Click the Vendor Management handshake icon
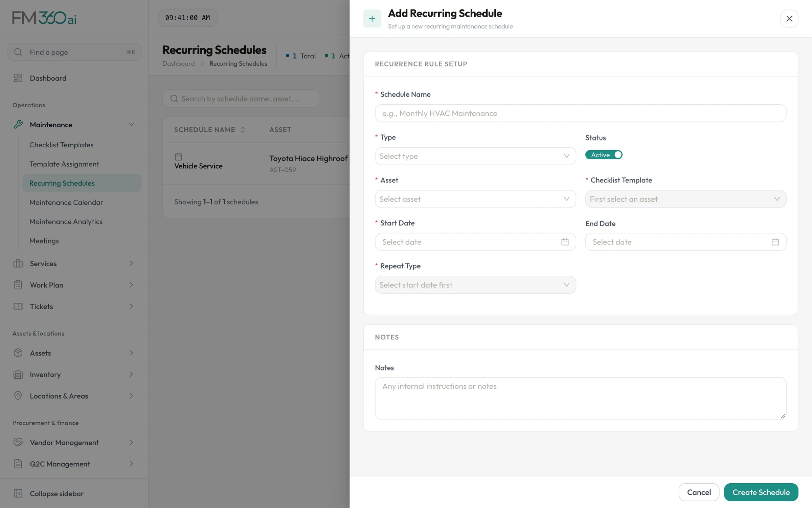This screenshot has width=812, height=508. click(x=18, y=442)
